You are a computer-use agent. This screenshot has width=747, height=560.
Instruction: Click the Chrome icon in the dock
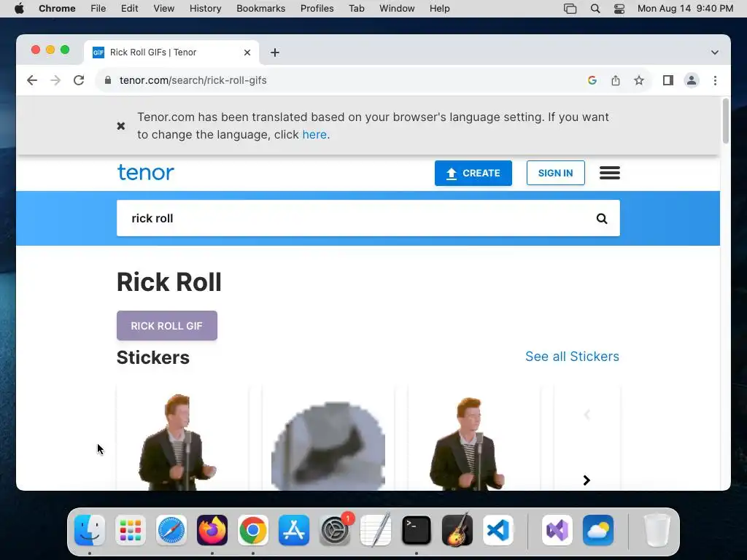pos(253,530)
